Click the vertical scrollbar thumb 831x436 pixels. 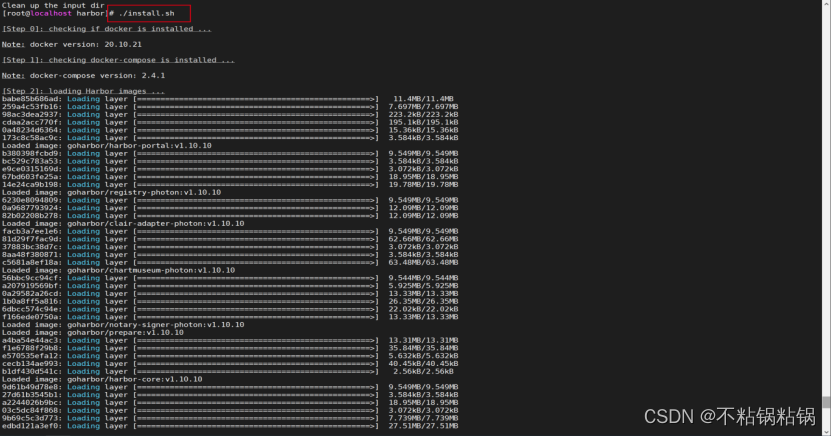pos(826,402)
